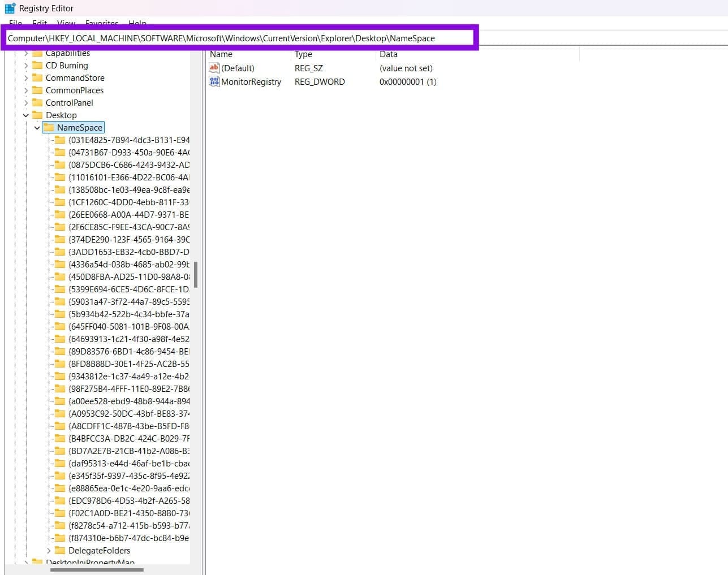Screen dimensions: 728x575
Task: Click the Registry Editor app icon in title bar
Action: [10, 8]
